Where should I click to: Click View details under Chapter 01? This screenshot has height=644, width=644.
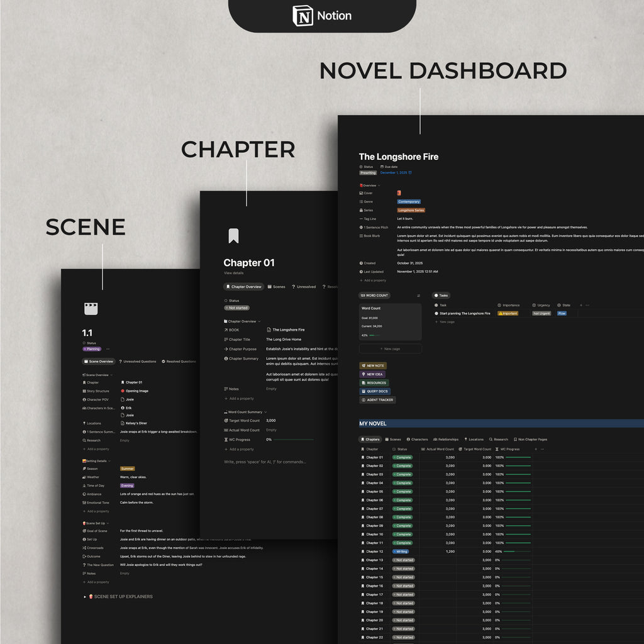(233, 273)
